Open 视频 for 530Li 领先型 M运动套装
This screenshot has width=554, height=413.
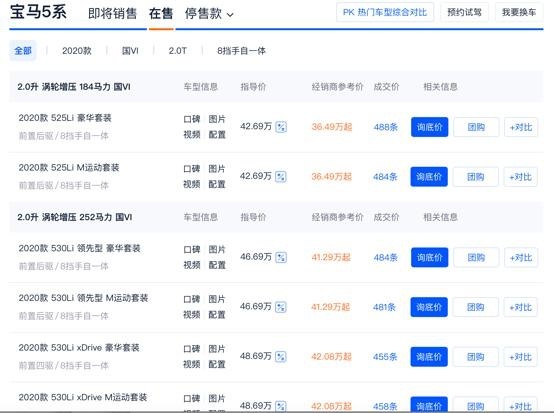pos(192,315)
